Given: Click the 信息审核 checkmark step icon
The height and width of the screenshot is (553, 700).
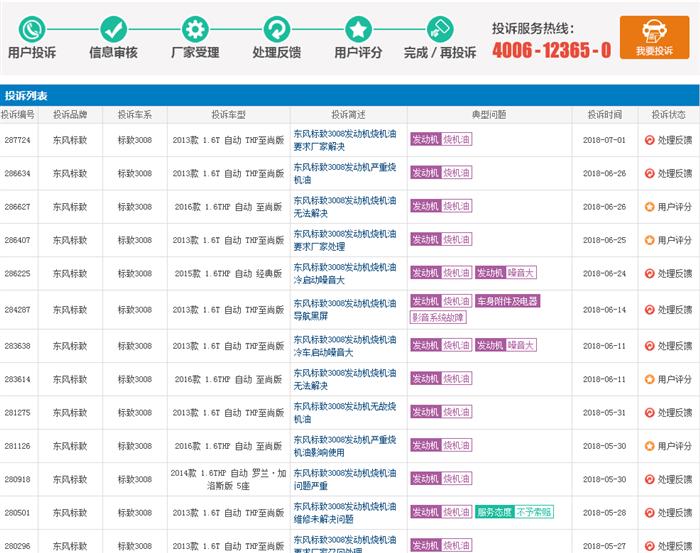Looking at the screenshot, I should (x=113, y=29).
